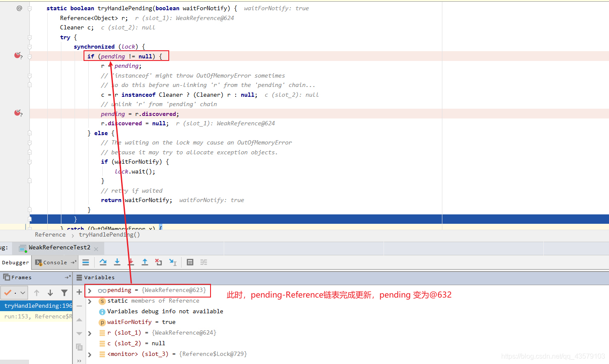Viewport: 609px width, 364px height.
Task: Move watch up in Variables sidebar
Action: [79, 320]
